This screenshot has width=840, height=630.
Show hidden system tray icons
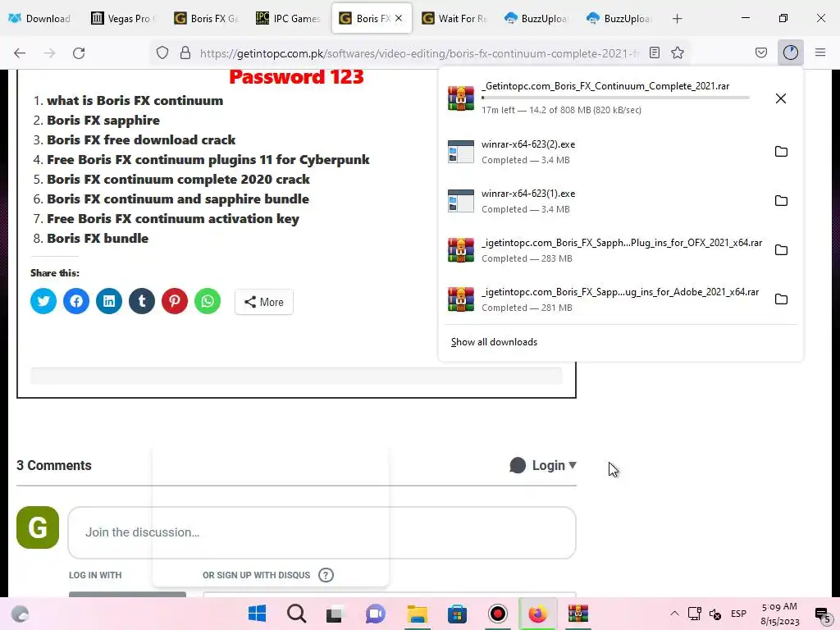click(674, 614)
